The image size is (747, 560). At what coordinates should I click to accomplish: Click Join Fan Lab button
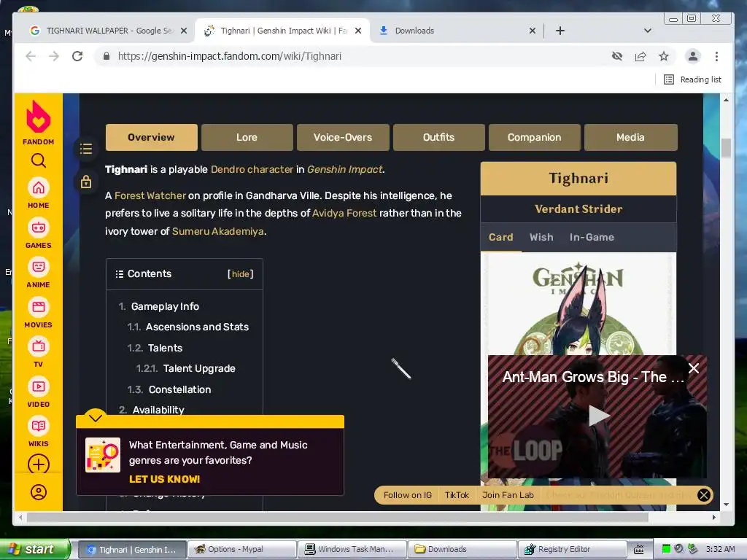click(x=508, y=495)
